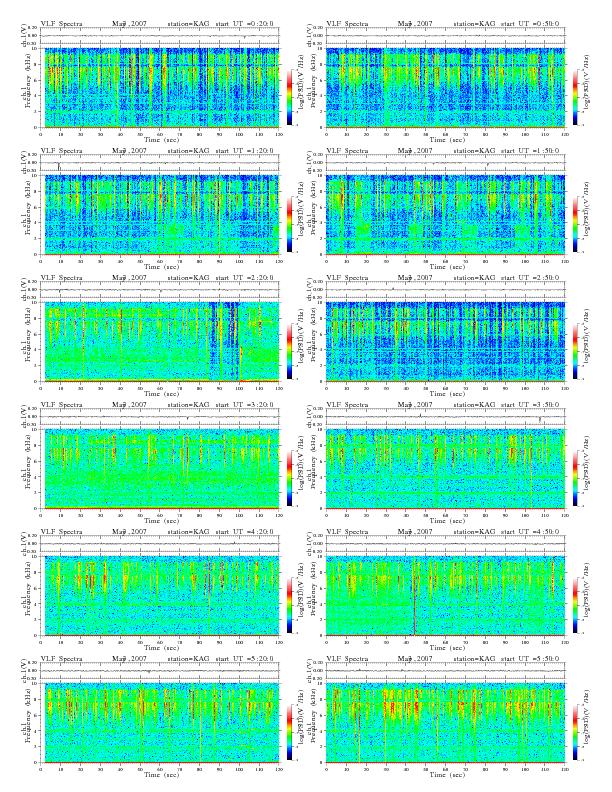Select the header 'start UT =1:50:0'
The height and width of the screenshot is (792, 612).
click(530, 151)
